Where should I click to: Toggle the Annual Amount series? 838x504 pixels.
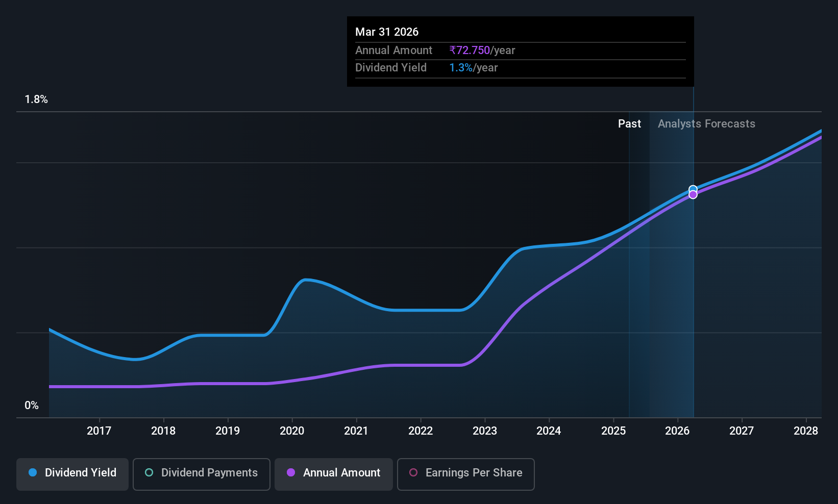[334, 474]
